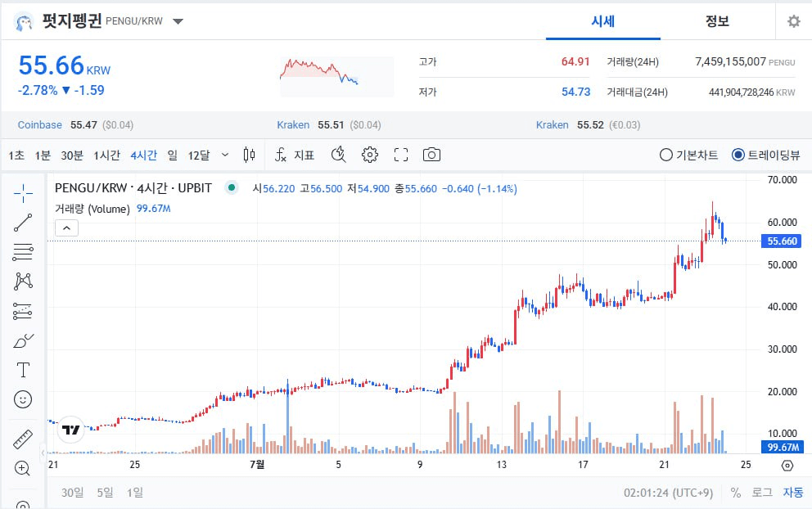
Task: Select the 1시간 interval
Action: [106, 155]
